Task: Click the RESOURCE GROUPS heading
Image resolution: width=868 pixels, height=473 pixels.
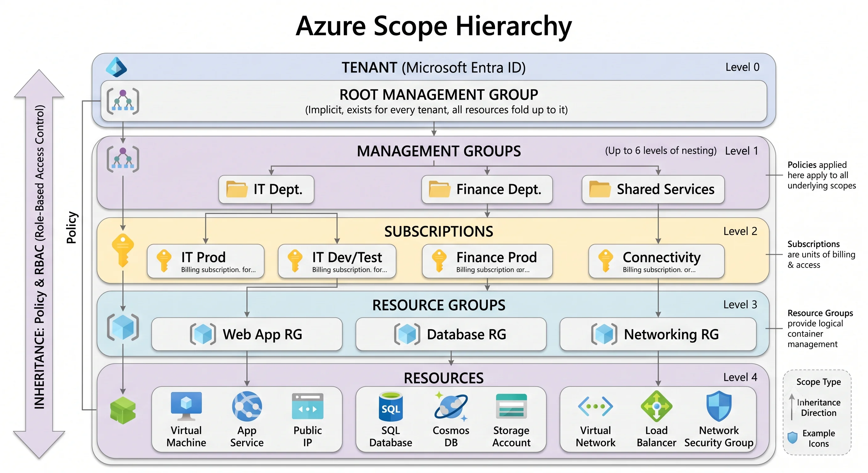Action: click(x=439, y=305)
